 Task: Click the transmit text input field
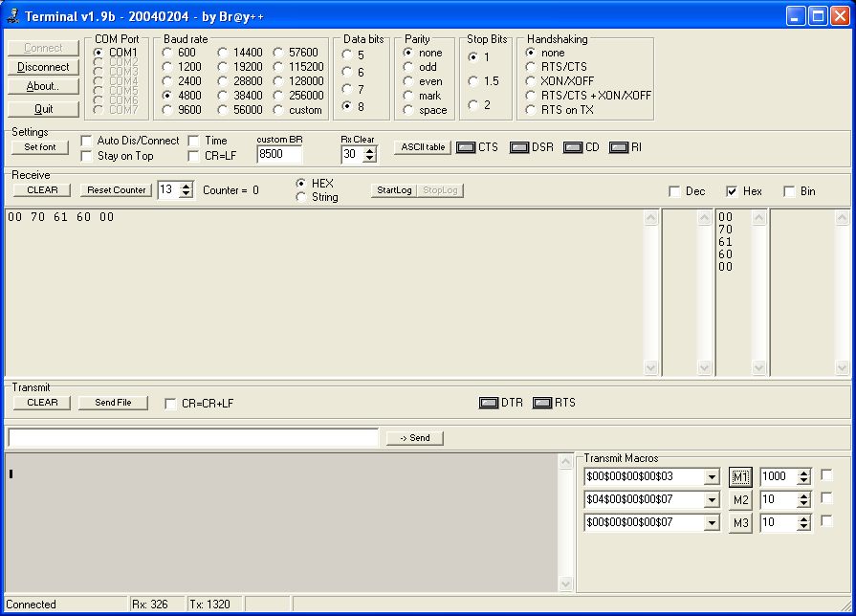coord(193,437)
